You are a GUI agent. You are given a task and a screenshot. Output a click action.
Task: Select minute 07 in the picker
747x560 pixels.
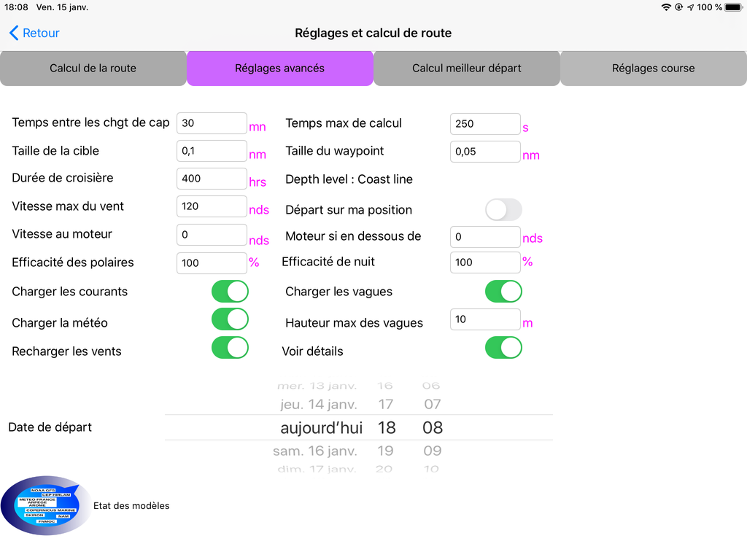point(433,404)
